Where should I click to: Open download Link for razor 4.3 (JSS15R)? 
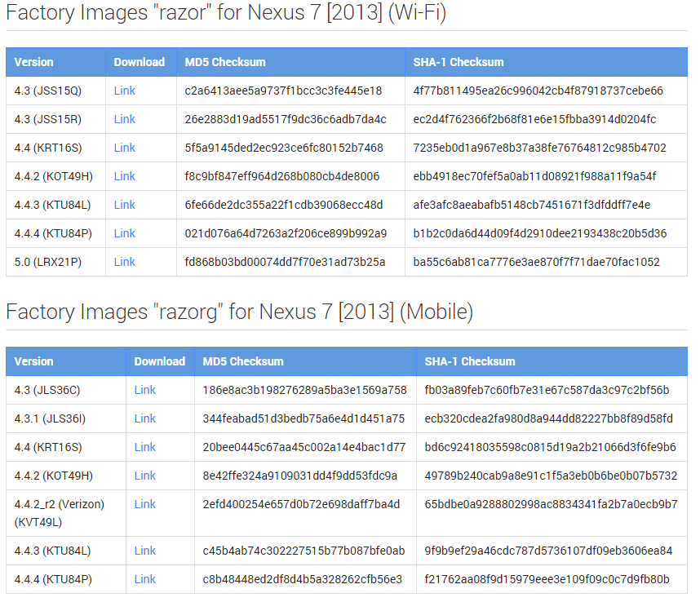pyautogui.click(x=124, y=119)
